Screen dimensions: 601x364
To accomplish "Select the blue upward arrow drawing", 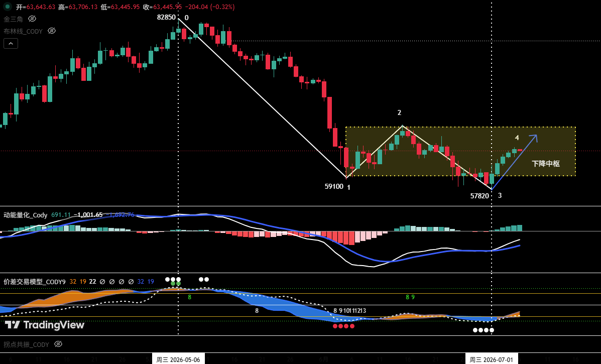I will [x=514, y=162].
